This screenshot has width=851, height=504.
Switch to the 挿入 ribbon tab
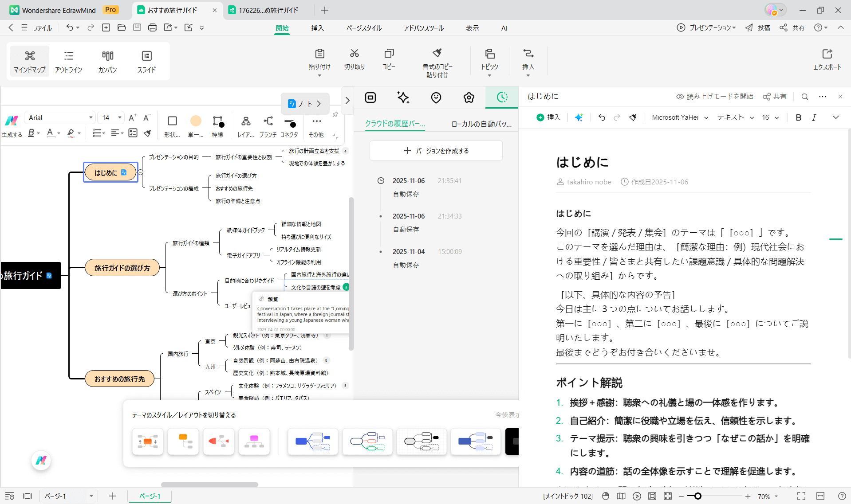(x=317, y=27)
